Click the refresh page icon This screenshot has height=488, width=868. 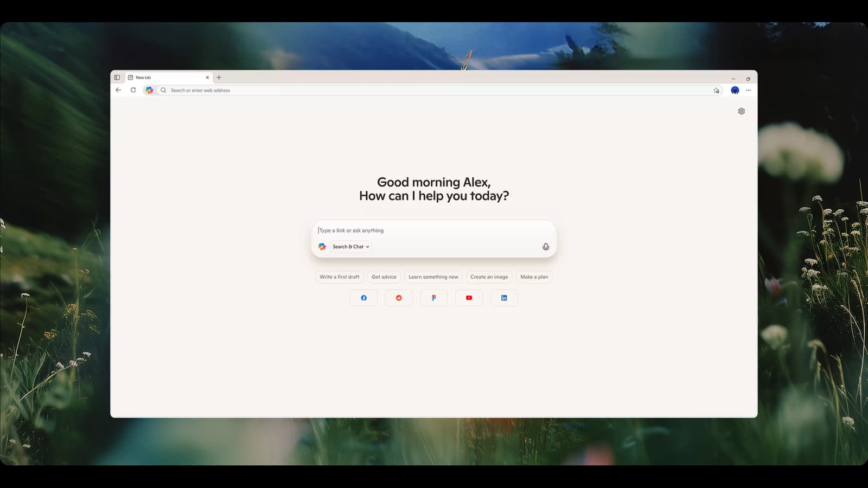point(133,90)
